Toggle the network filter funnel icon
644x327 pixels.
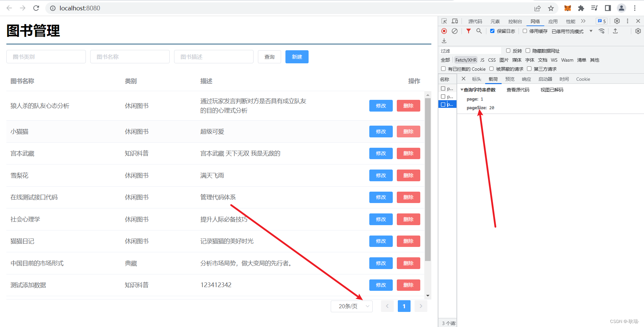(469, 31)
